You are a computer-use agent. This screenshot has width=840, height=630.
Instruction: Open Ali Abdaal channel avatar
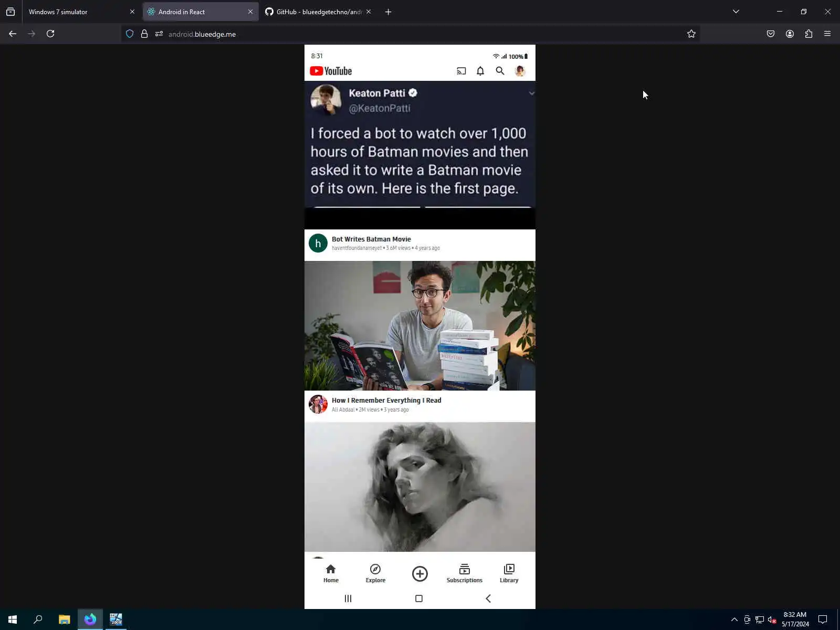(x=318, y=404)
